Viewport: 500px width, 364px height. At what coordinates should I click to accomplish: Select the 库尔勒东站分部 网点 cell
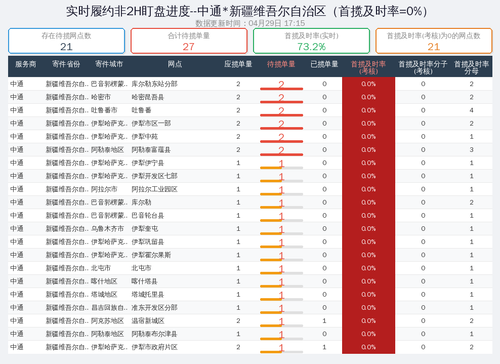(154, 84)
